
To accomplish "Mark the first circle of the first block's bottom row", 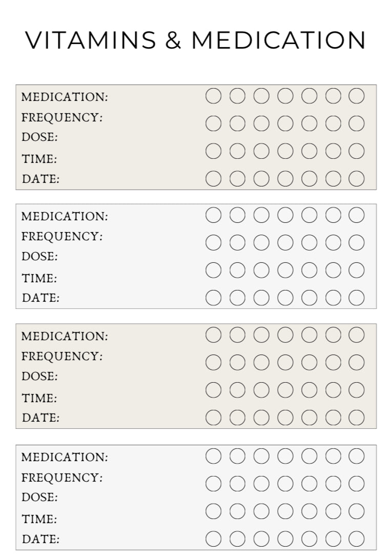I will [214, 179].
